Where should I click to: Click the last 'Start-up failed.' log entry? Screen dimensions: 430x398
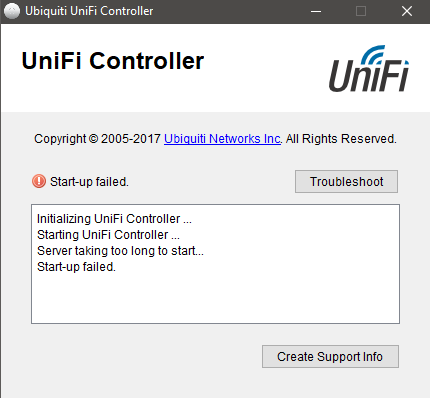click(x=76, y=267)
